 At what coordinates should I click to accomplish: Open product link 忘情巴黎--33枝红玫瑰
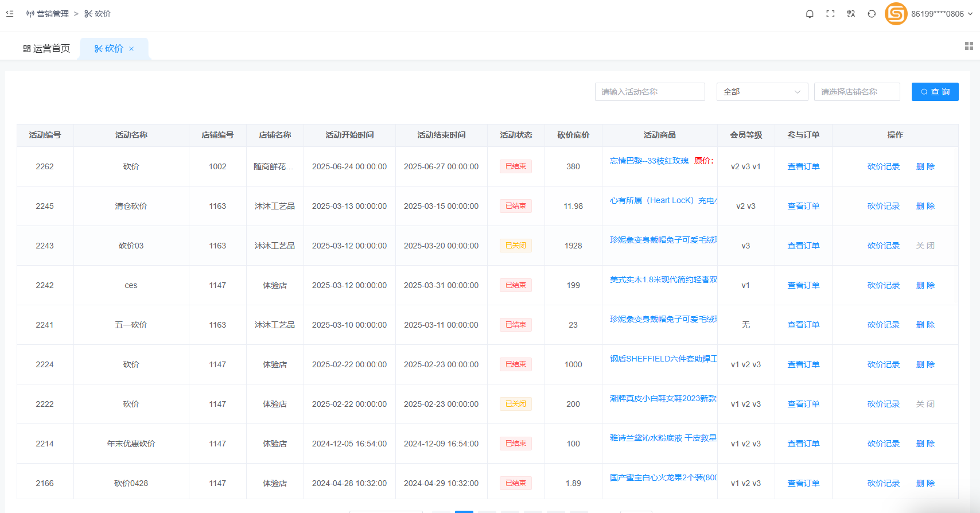tap(649, 161)
